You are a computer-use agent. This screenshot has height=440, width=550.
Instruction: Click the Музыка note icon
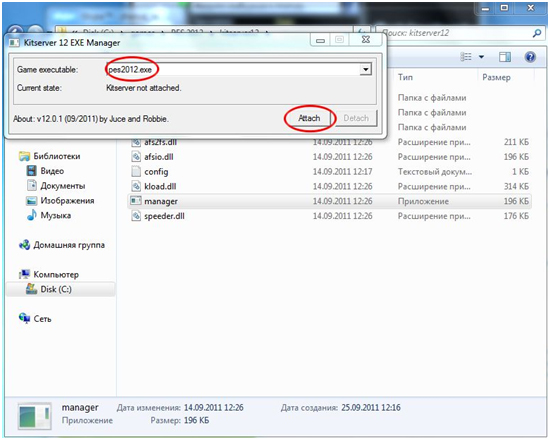(32, 215)
